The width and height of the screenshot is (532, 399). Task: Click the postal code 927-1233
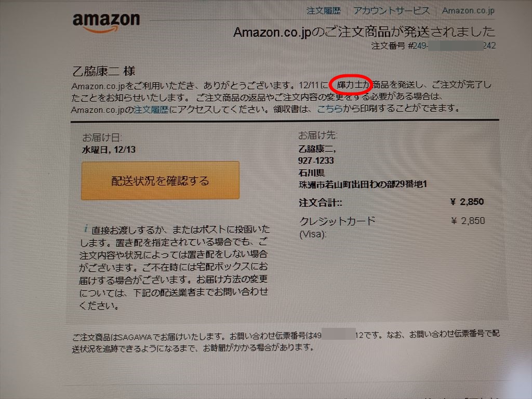[316, 161]
